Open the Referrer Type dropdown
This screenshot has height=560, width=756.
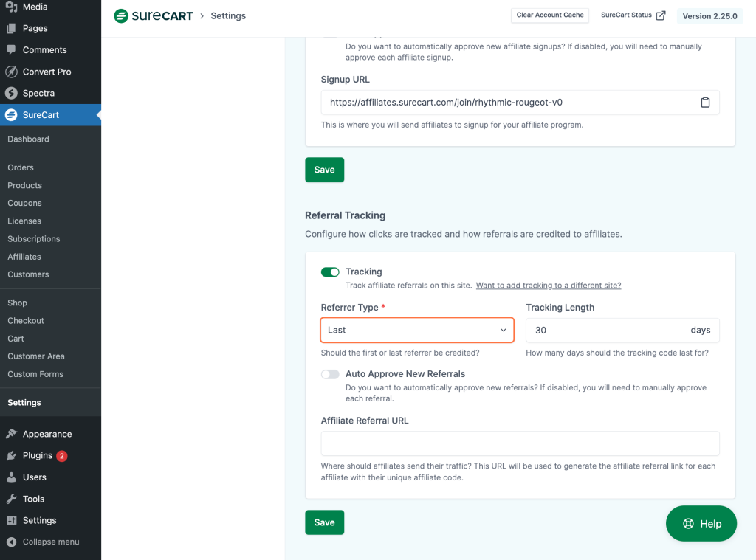[416, 330]
